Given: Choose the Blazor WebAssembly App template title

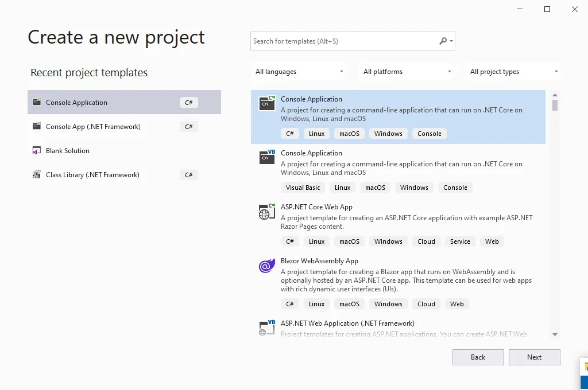Looking at the screenshot, I should click(319, 261).
